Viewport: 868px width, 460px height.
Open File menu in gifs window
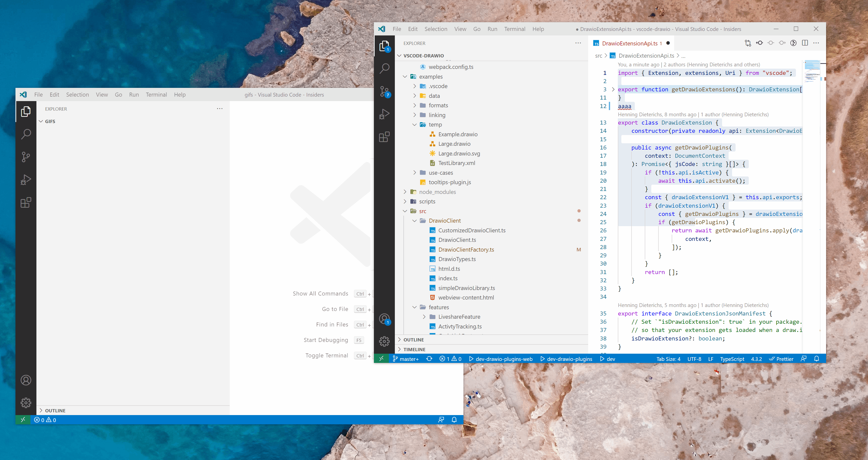tap(38, 94)
